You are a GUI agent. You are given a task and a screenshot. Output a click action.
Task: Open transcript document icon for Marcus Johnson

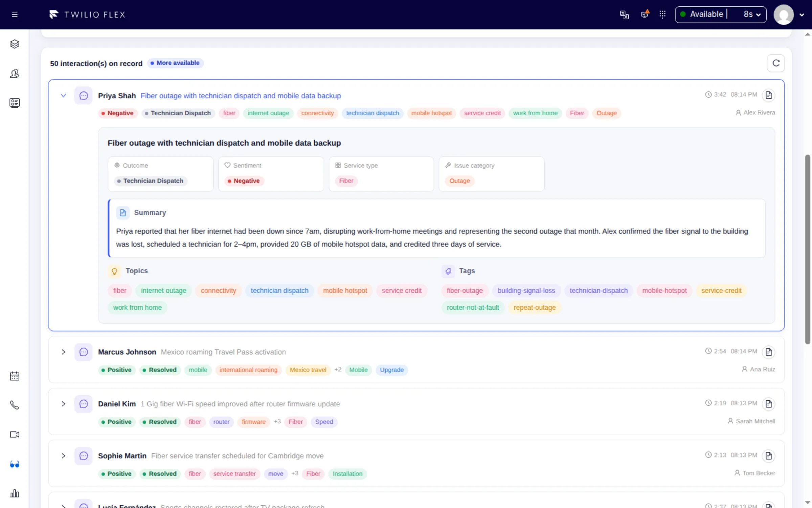pos(769,352)
